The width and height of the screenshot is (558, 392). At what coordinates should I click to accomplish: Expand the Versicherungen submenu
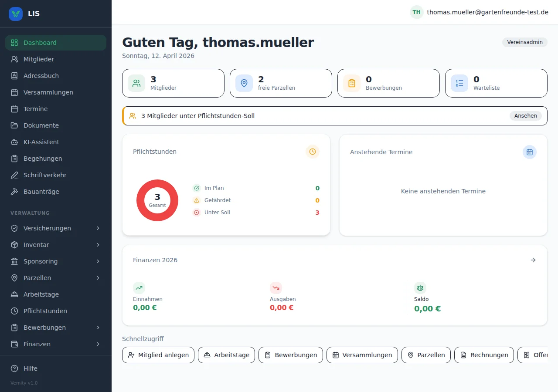coord(98,228)
